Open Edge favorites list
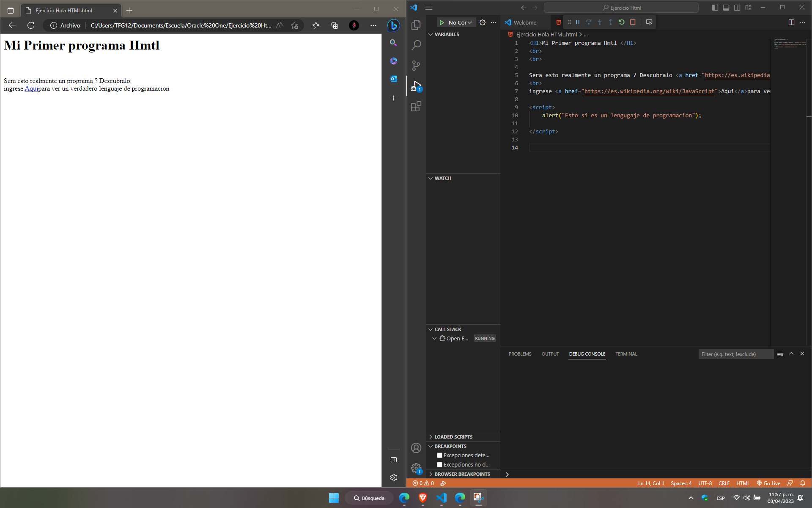 pos(316,25)
